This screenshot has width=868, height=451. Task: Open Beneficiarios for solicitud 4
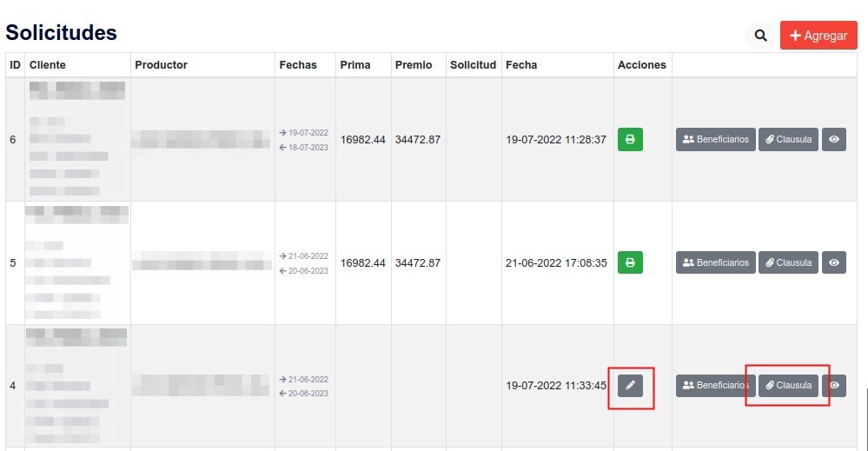pyautogui.click(x=715, y=385)
